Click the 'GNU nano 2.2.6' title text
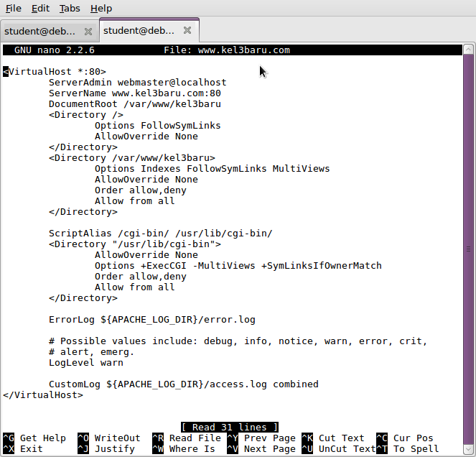 55,50
